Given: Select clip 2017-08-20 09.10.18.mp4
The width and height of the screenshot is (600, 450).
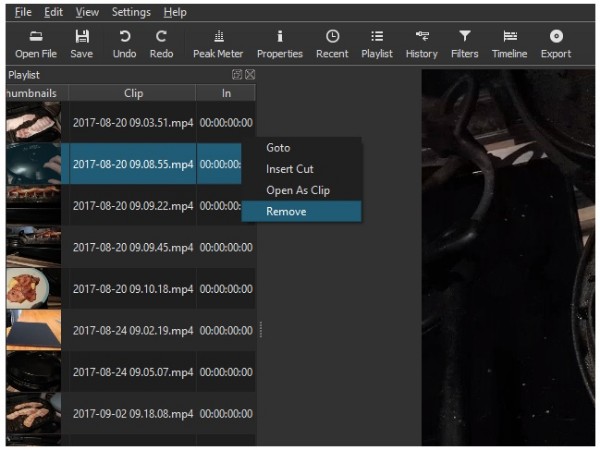Looking at the screenshot, I should [x=133, y=289].
